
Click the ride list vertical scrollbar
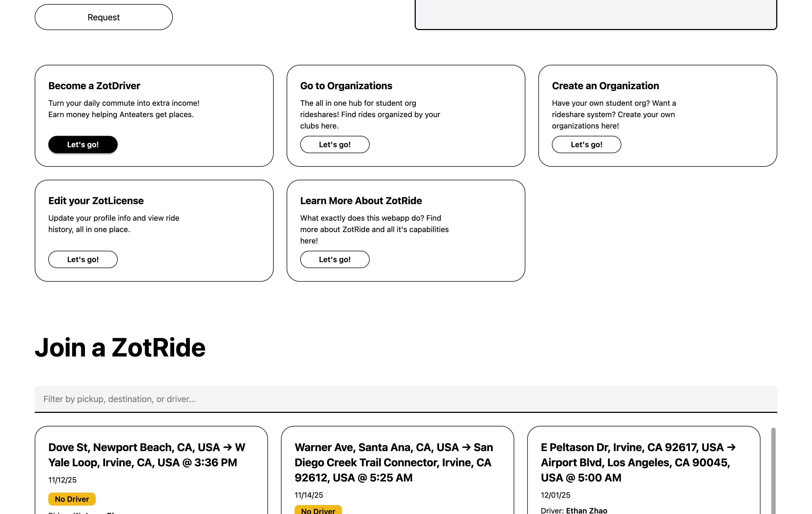pyautogui.click(x=773, y=472)
